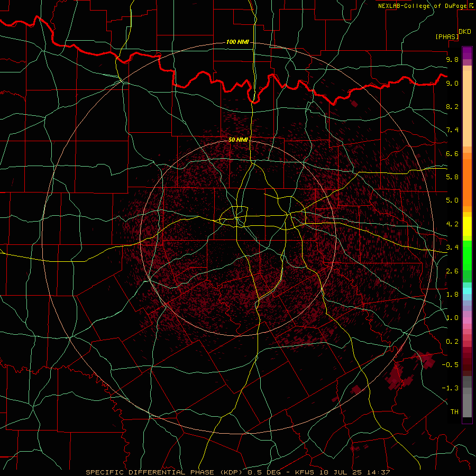Click the -0.5 scale value
The image size is (476, 476).
coord(450,365)
